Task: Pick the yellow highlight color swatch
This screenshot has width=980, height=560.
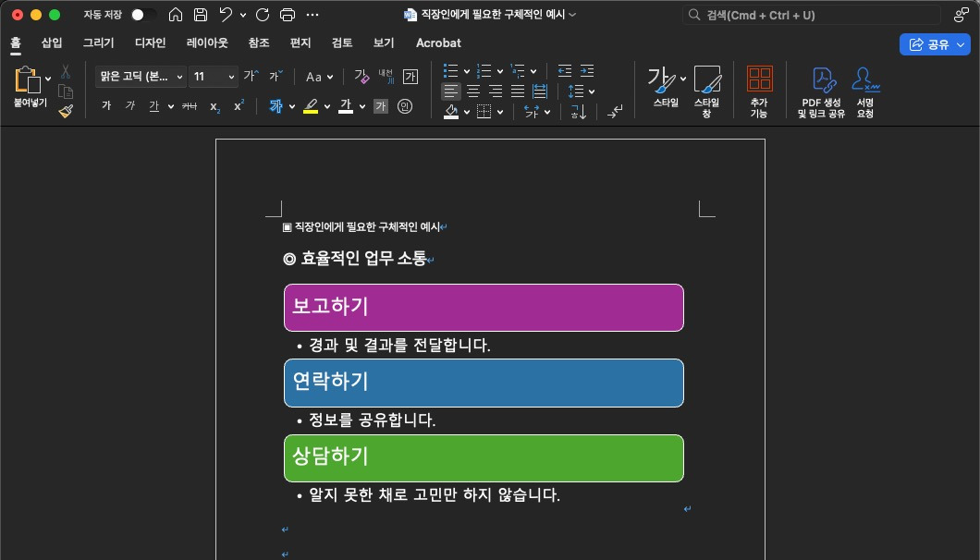Action: click(313, 106)
